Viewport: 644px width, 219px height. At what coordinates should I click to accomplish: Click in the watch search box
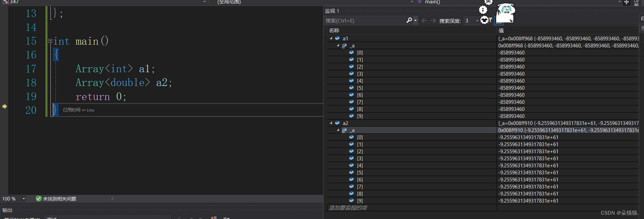365,20
